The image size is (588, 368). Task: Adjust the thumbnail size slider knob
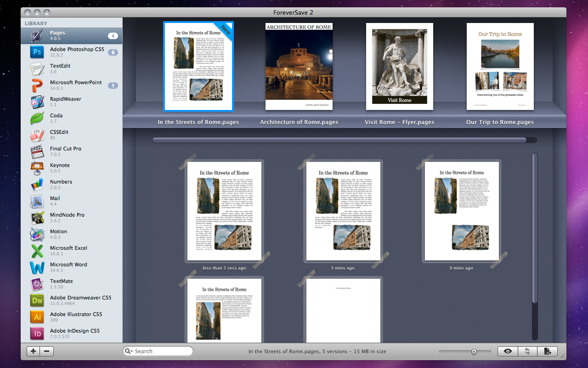[x=474, y=352]
